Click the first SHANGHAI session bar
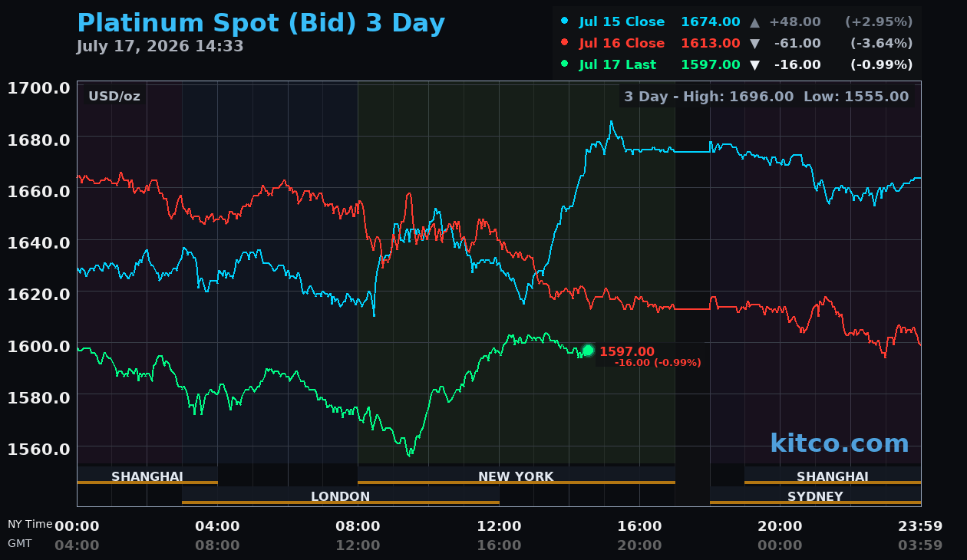Image resolution: width=967 pixels, height=560 pixels. 147,476
